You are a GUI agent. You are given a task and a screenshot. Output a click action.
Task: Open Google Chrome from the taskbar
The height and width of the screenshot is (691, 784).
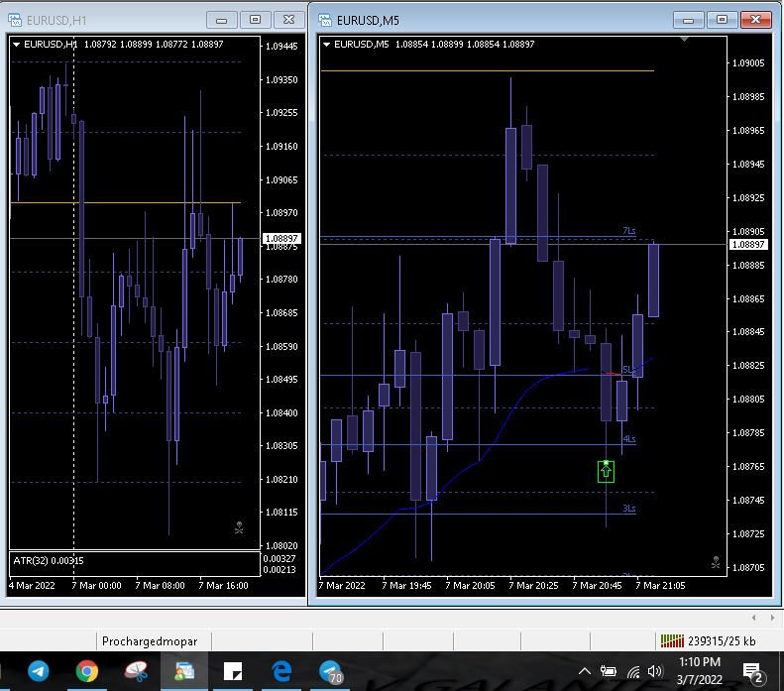tap(86, 671)
